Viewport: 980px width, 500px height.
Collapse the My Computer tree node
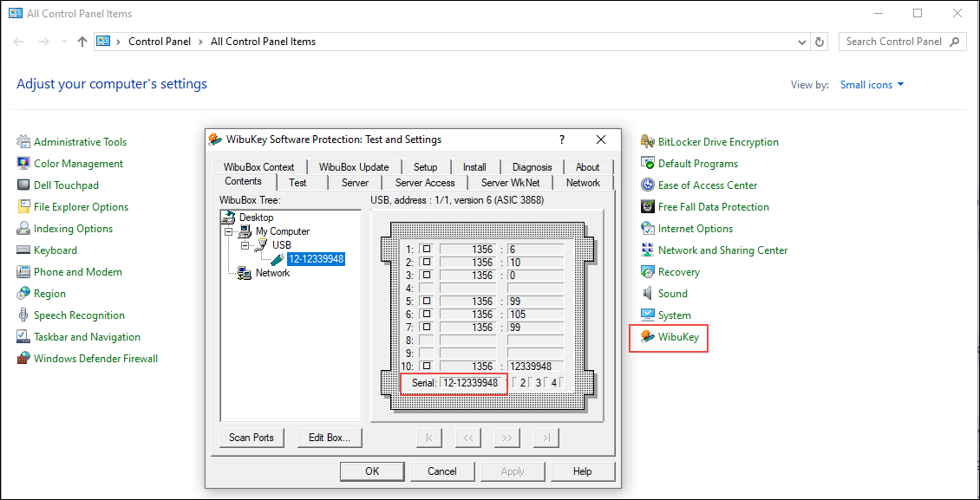tap(228, 231)
